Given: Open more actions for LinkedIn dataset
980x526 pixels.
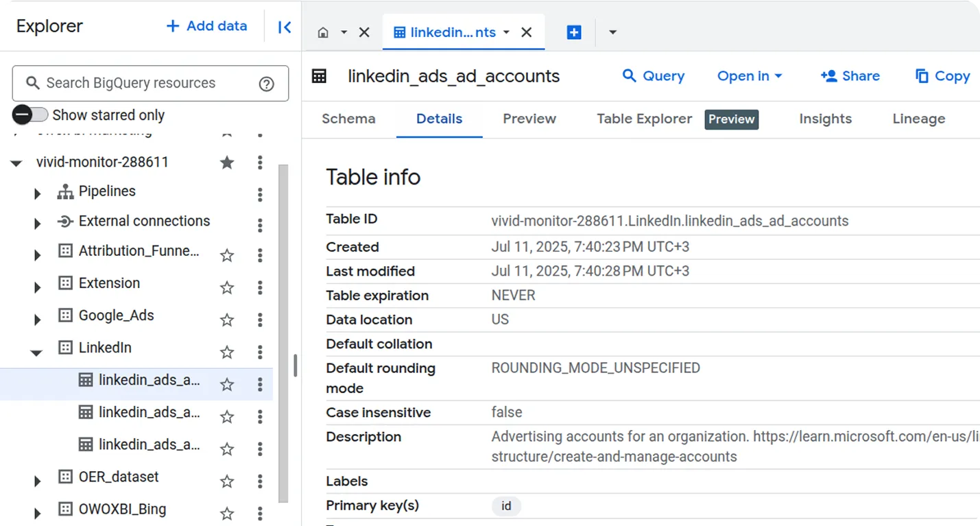Looking at the screenshot, I should point(260,352).
